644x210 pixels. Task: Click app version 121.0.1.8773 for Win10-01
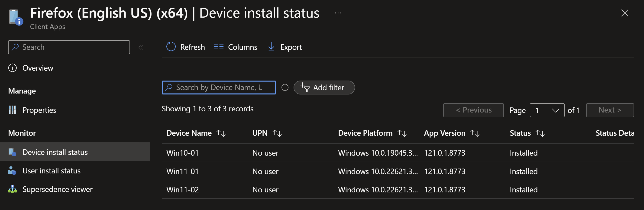click(444, 153)
